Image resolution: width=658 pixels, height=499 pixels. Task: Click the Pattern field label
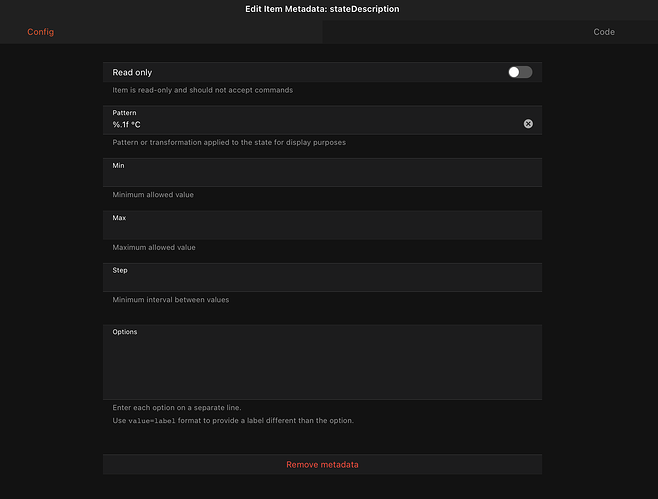tap(124, 113)
